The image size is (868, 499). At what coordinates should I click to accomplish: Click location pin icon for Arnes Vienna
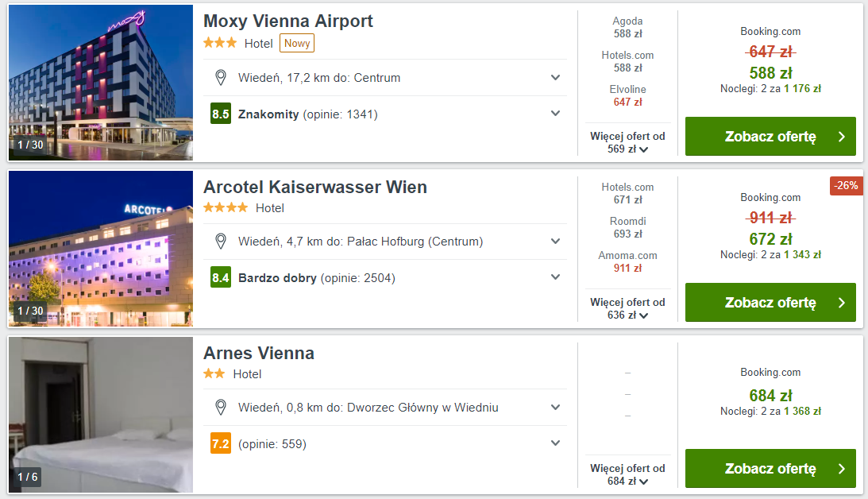[222, 408]
